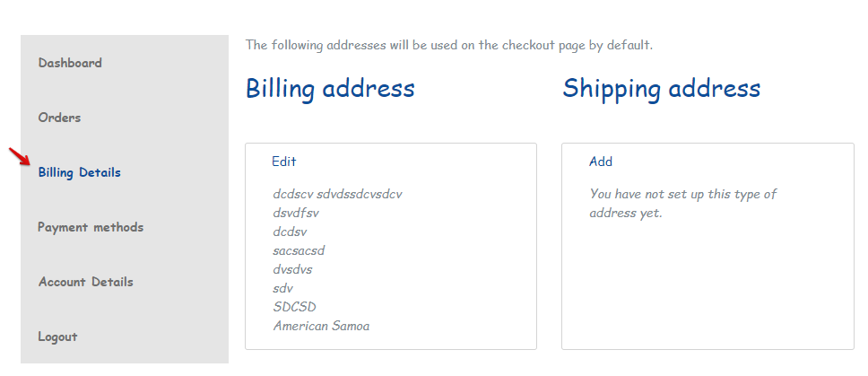Click the 'sacsacsd' address line
Image resolution: width=868 pixels, height=376 pixels.
tap(299, 250)
